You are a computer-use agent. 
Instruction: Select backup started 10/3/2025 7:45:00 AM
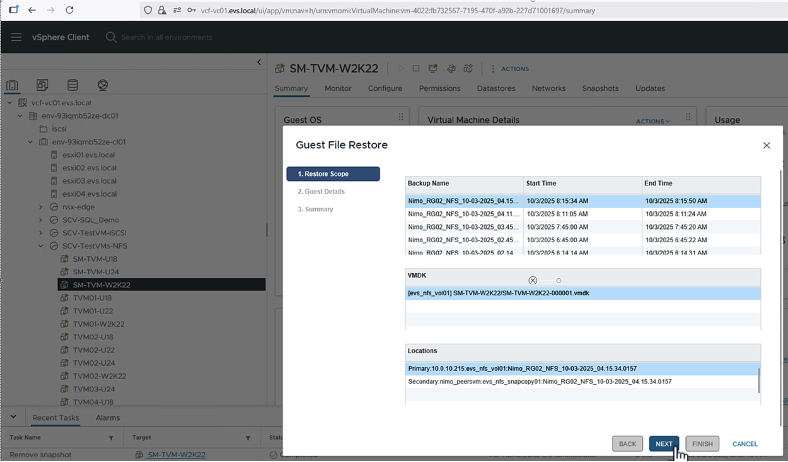[583, 227]
